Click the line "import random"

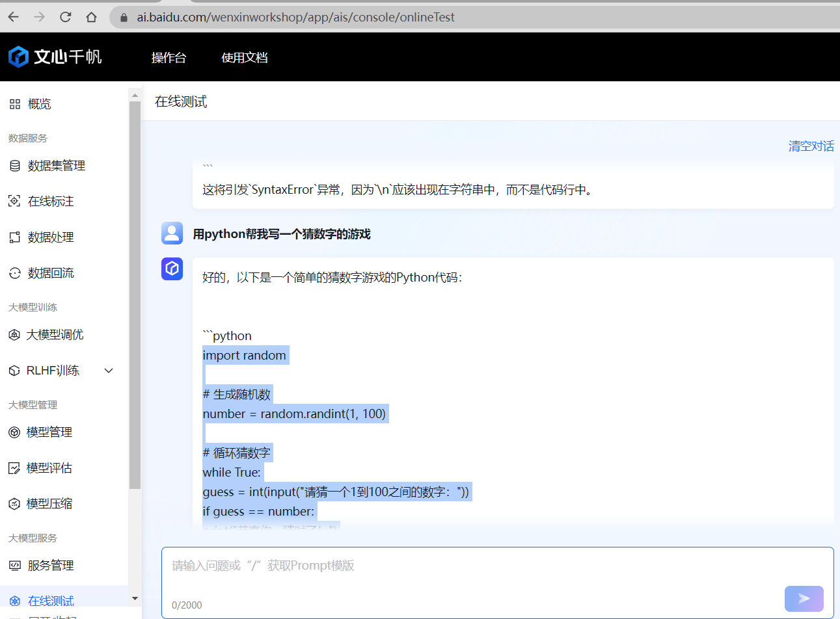pos(244,356)
